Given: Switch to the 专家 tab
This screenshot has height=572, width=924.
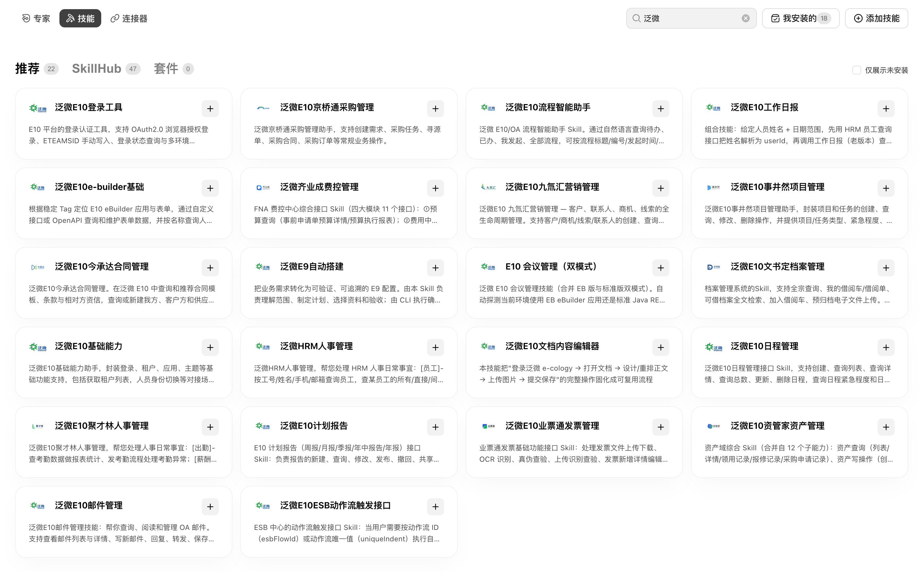Looking at the screenshot, I should coord(36,18).
